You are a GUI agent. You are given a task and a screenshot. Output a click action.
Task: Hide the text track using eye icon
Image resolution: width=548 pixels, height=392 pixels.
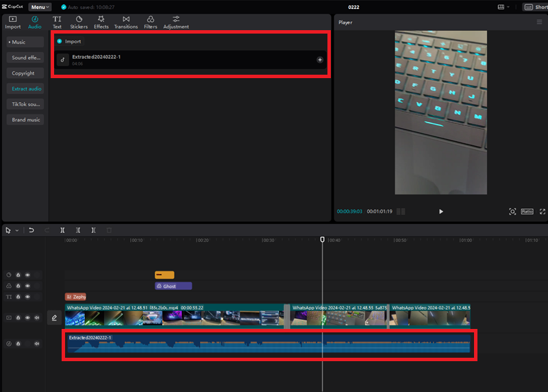coord(28,297)
